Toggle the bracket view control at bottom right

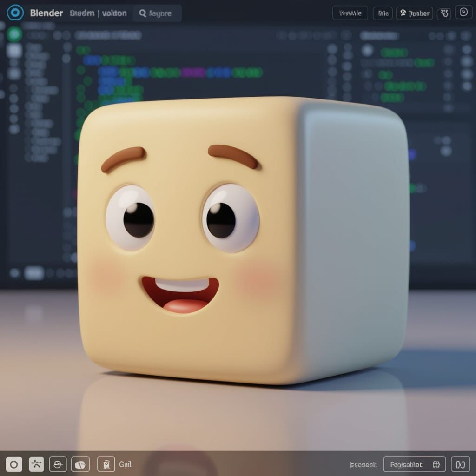coord(462,464)
